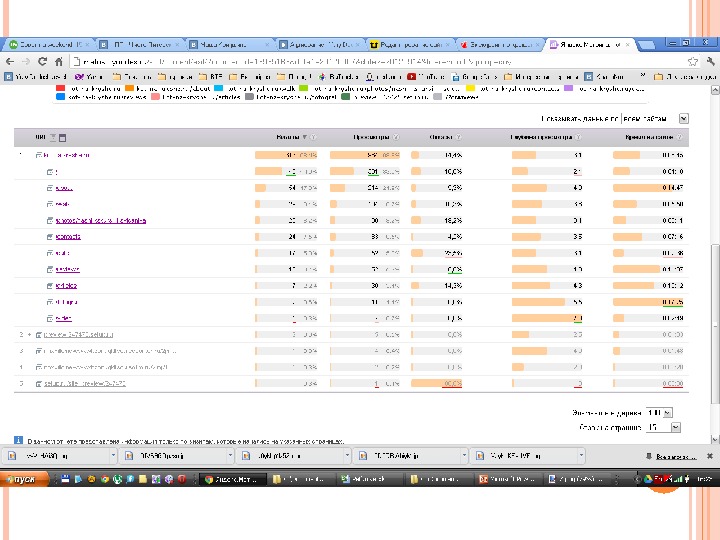Click the page icon beside the contacts row
Screen dimensions: 720x540
point(50,236)
